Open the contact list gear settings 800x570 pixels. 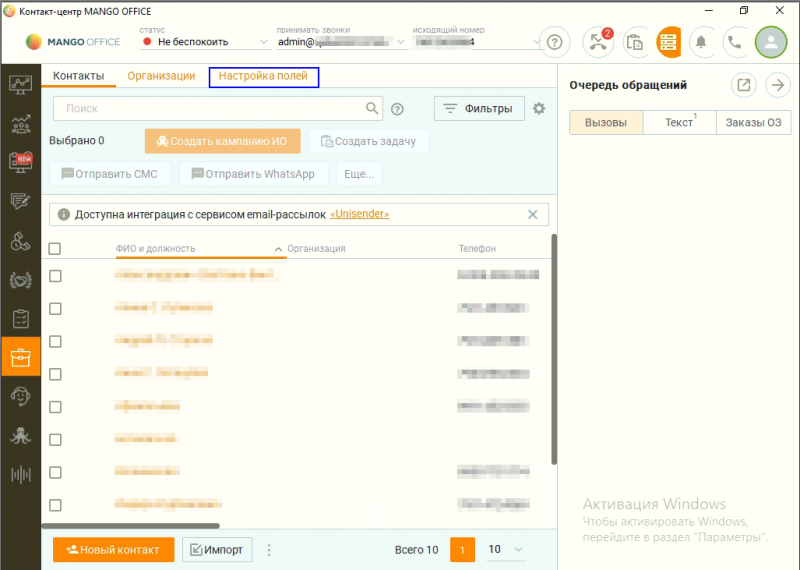[x=540, y=109]
